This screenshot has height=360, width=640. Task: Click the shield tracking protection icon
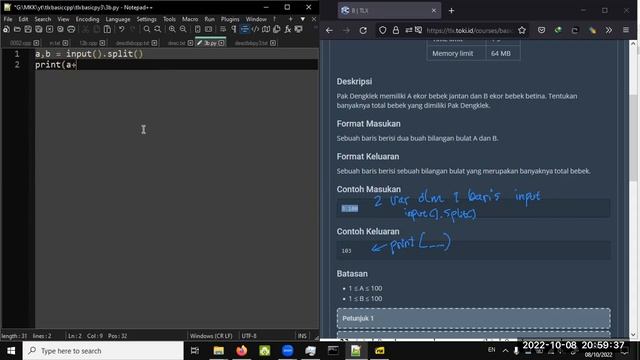coord(382,30)
